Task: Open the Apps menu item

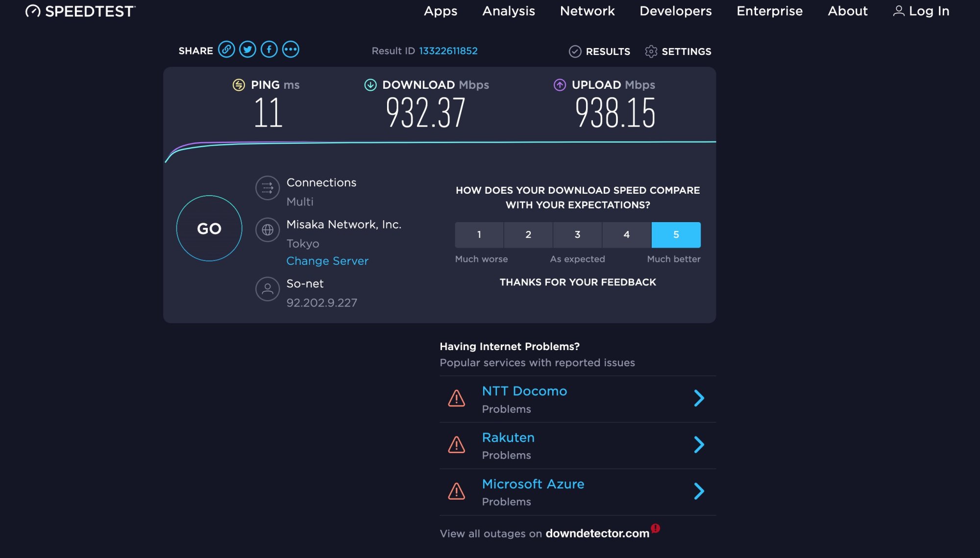Action: 441,11
